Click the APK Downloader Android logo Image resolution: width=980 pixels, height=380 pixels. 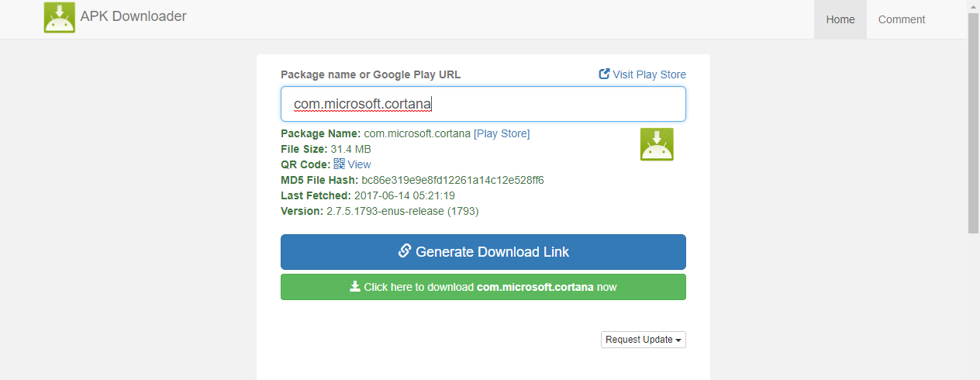(x=60, y=18)
